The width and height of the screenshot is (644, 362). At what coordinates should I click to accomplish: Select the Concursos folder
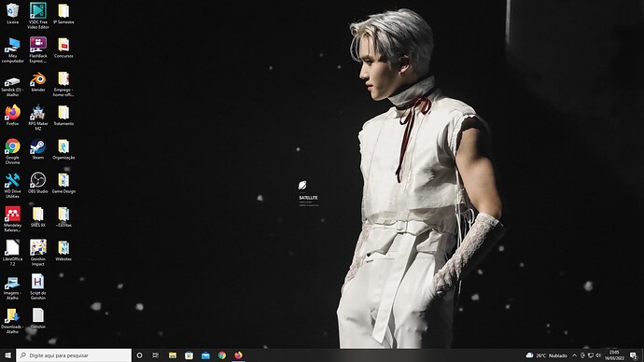[63, 48]
